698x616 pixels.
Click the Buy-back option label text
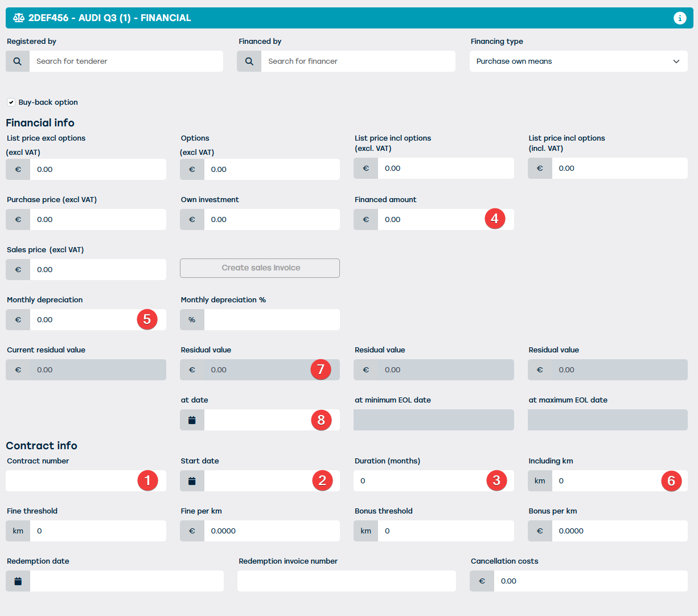pyautogui.click(x=48, y=102)
